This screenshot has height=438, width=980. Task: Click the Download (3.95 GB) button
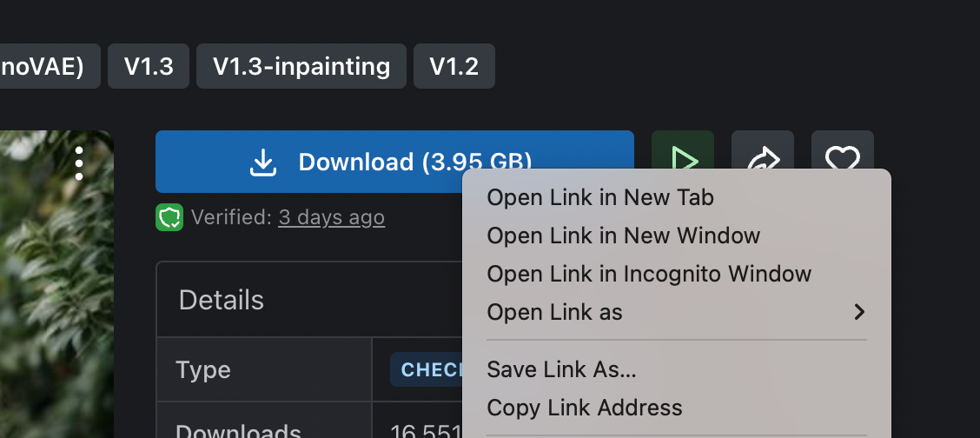(394, 162)
